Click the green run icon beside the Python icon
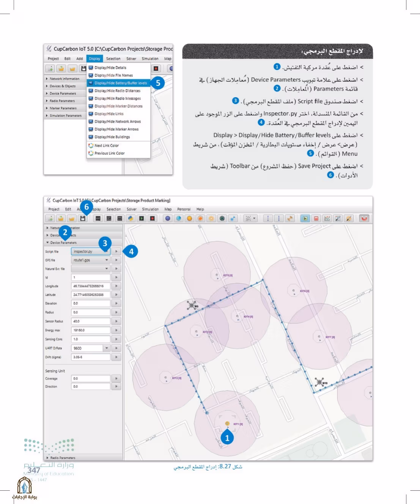 point(142,218)
